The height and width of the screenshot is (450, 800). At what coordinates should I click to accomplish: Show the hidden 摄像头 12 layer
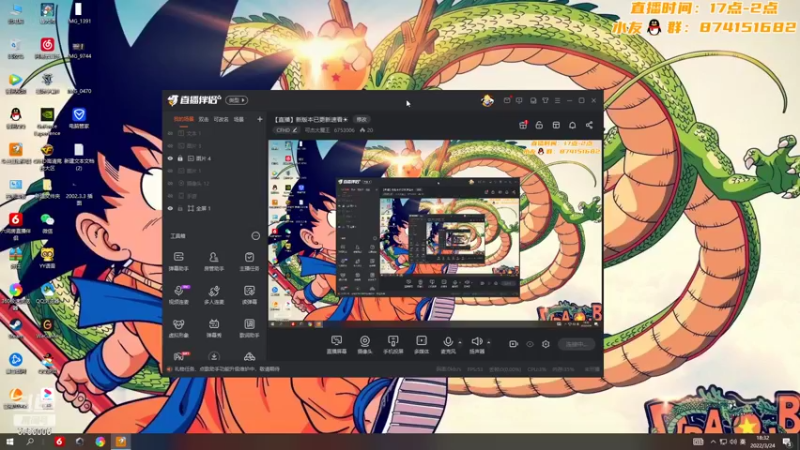click(170, 183)
